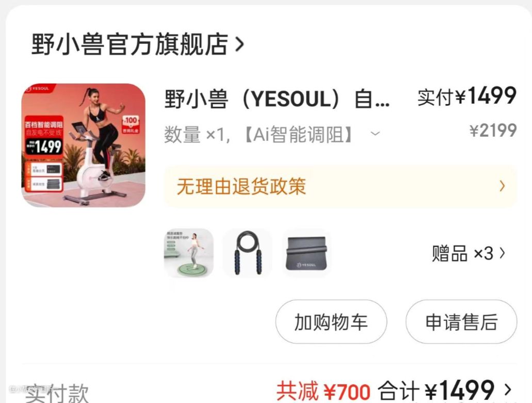Screen dimensions: 532x403
Task: Tap the chevron after 合计 ¥1499
Action: click(x=508, y=390)
